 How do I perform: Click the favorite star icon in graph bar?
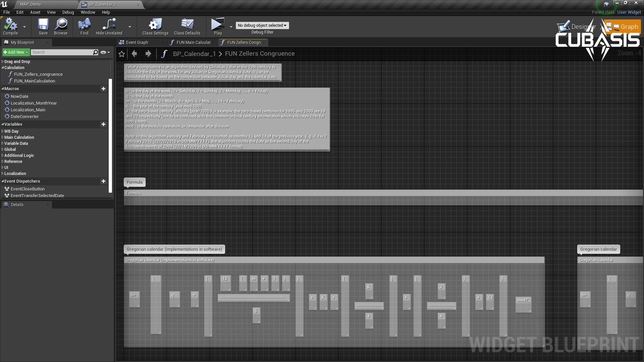coord(121,54)
